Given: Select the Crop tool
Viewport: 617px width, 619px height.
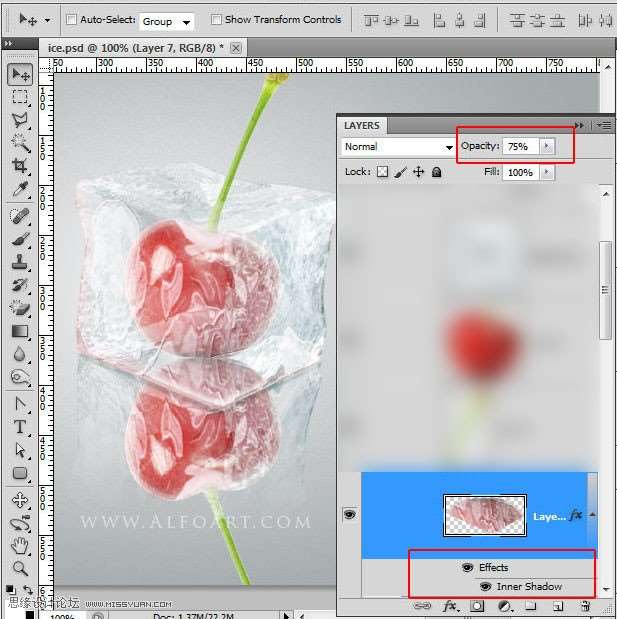Looking at the screenshot, I should pyautogui.click(x=20, y=166).
